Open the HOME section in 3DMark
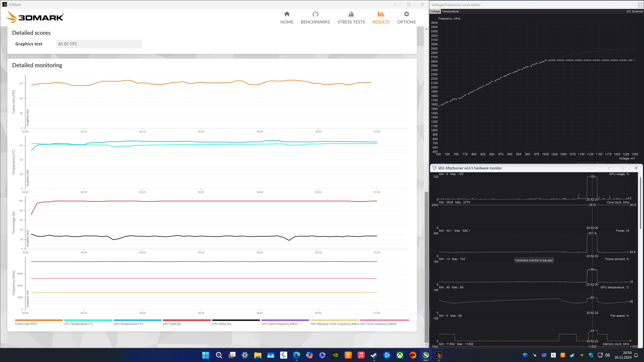 (x=287, y=17)
